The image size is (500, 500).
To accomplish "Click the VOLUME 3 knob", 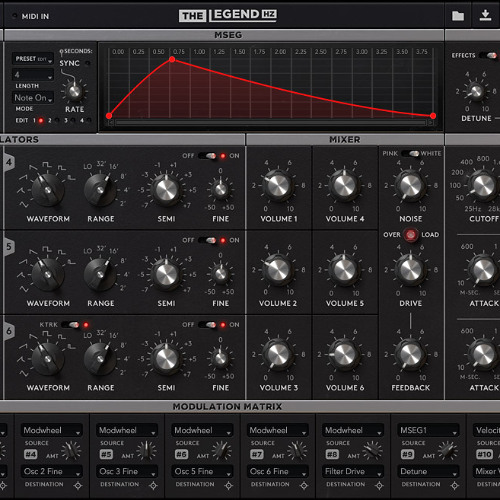I will point(278,354).
